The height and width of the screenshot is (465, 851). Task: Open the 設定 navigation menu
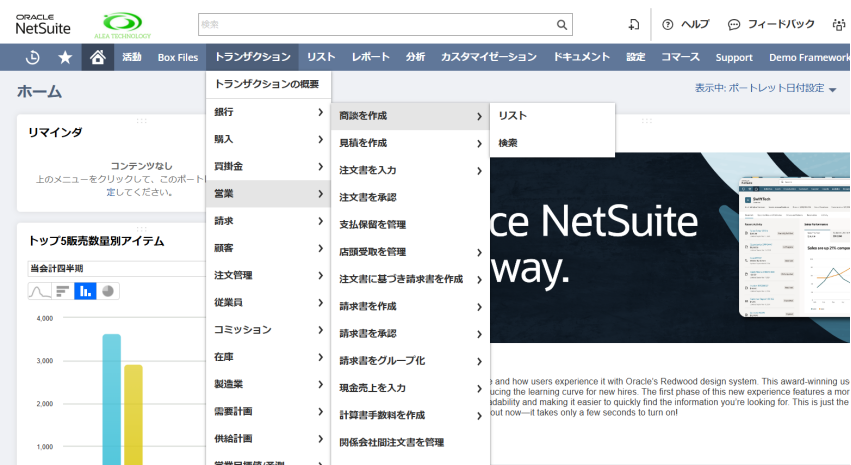[x=636, y=57]
